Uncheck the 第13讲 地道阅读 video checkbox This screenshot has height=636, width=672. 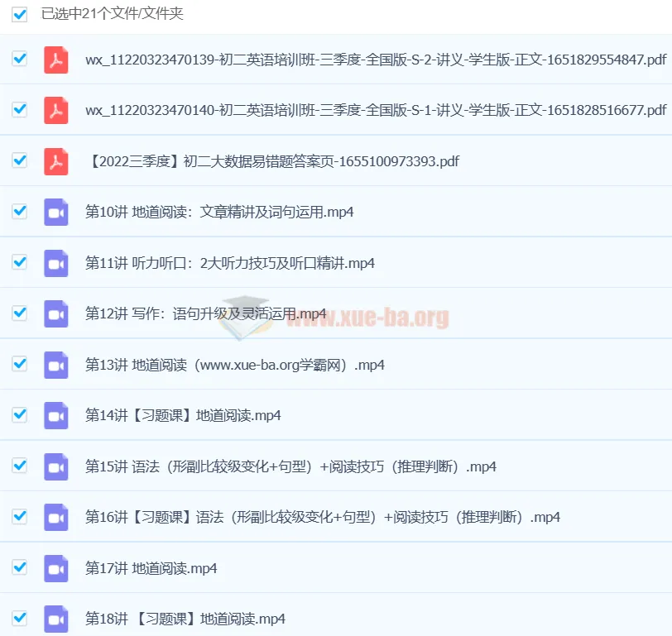(19, 364)
